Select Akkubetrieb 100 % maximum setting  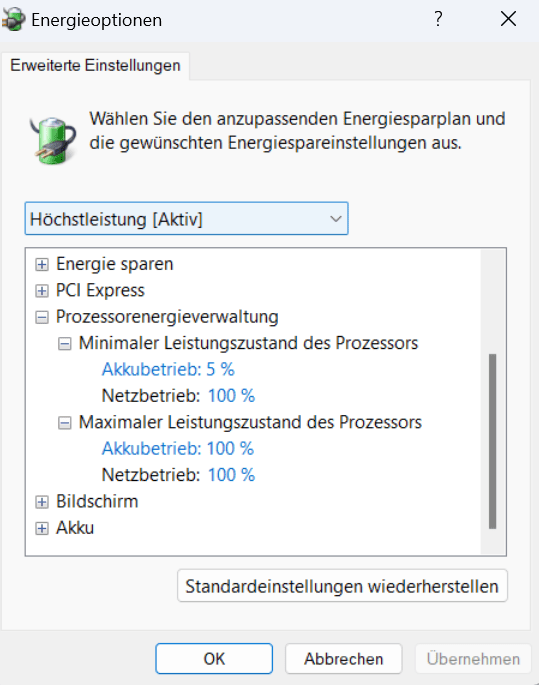pyautogui.click(x=178, y=449)
